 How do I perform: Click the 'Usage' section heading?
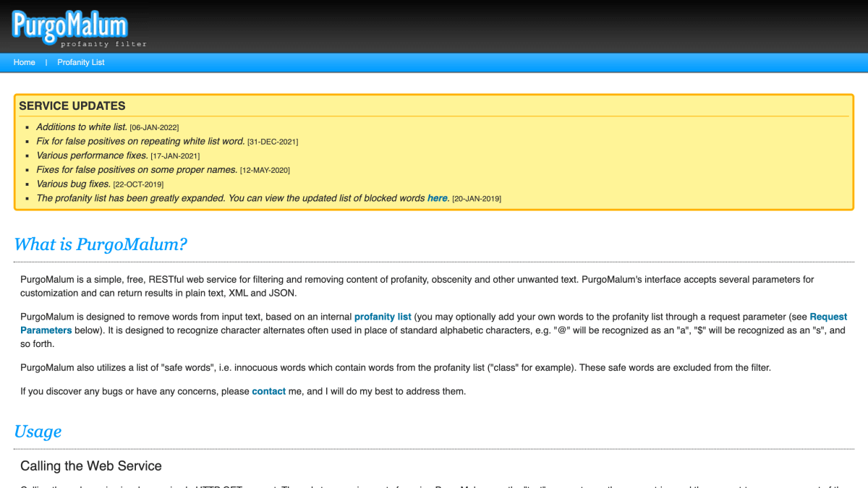[38, 432]
